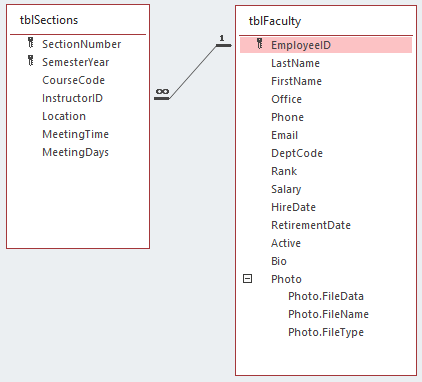Select the Office field
Image resolution: width=422 pixels, height=382 pixels.
pyautogui.click(x=286, y=99)
